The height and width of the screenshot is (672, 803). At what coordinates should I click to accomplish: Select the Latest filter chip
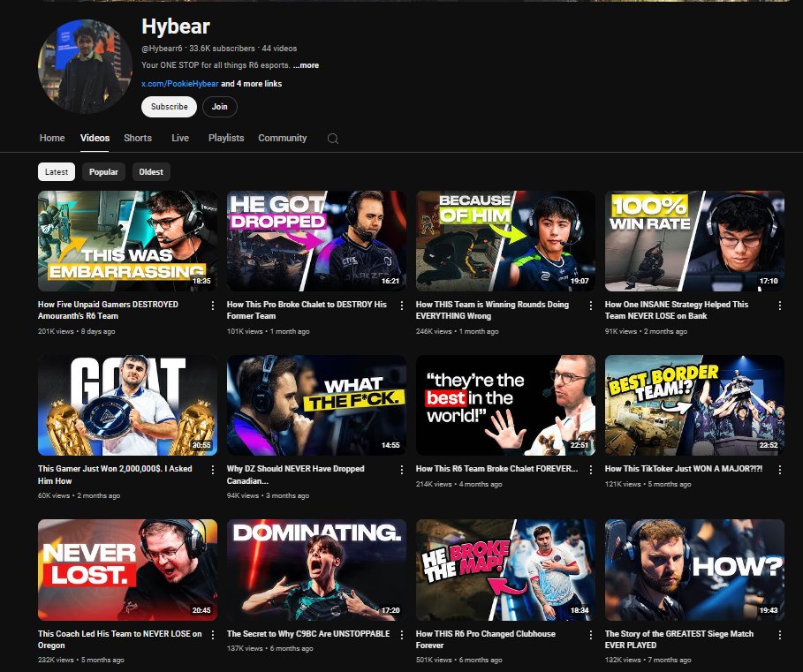(56, 171)
